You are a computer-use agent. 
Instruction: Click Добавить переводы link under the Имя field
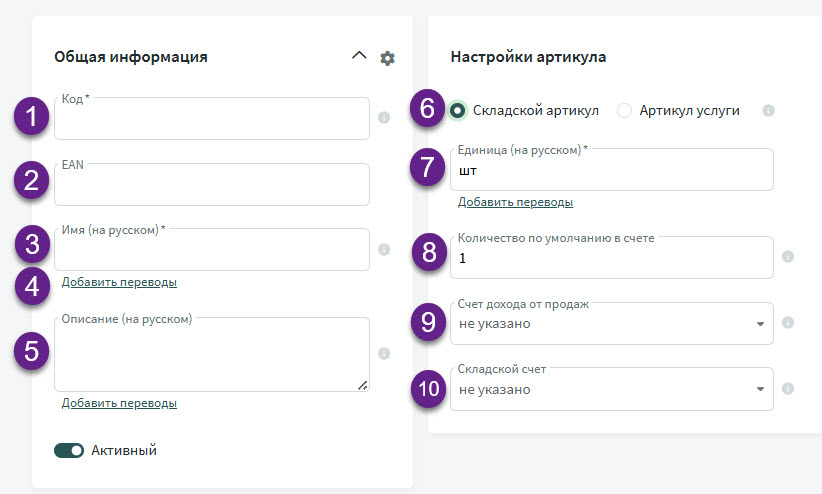pos(119,282)
